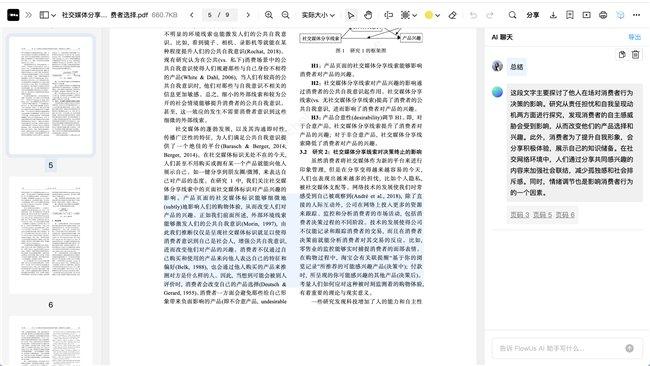The width and height of the screenshot is (650, 366).
Task: Open the bookmark icon in toolbar
Action: pyautogui.click(x=570, y=15)
